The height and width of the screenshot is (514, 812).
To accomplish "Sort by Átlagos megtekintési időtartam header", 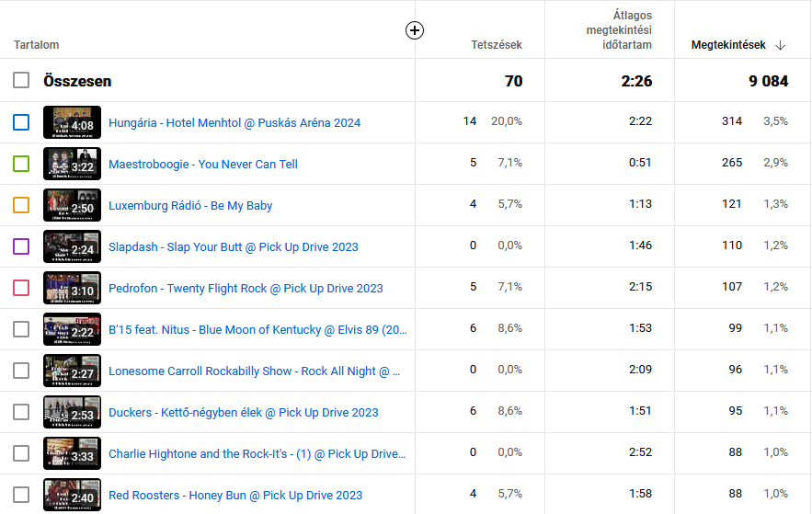I will (619, 30).
